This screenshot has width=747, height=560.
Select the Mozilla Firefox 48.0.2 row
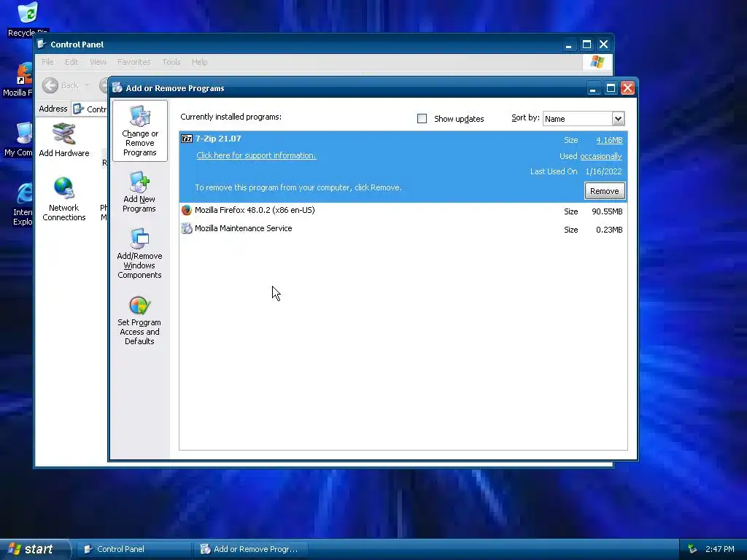(403, 211)
